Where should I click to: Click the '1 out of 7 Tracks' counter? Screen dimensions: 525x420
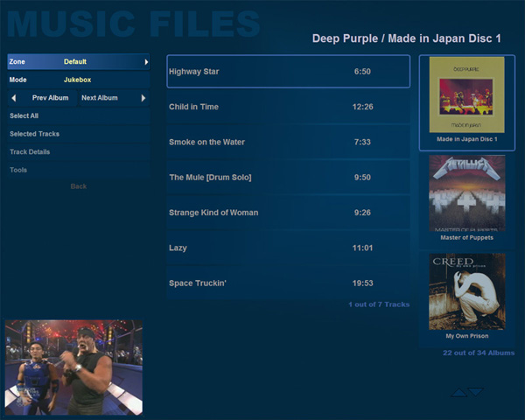[x=379, y=304]
